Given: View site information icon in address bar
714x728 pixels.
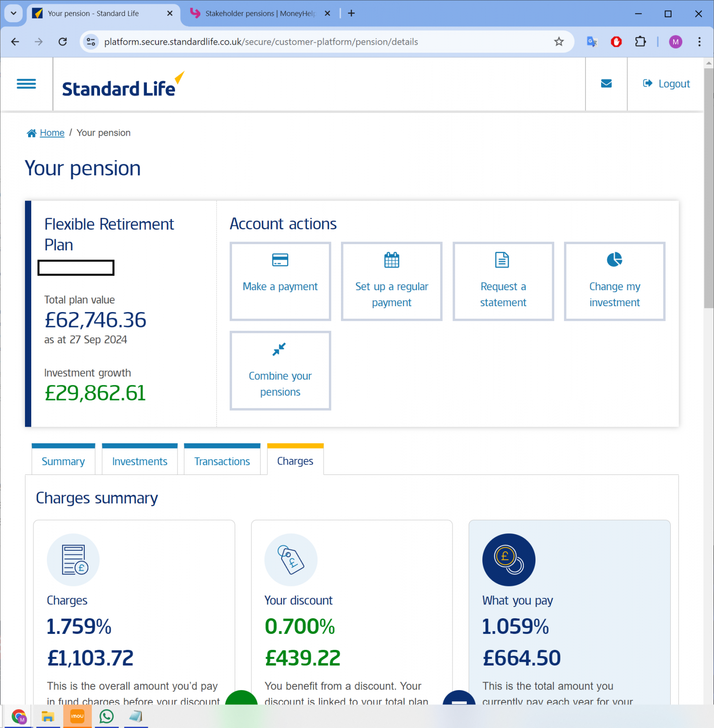Looking at the screenshot, I should click(x=91, y=42).
